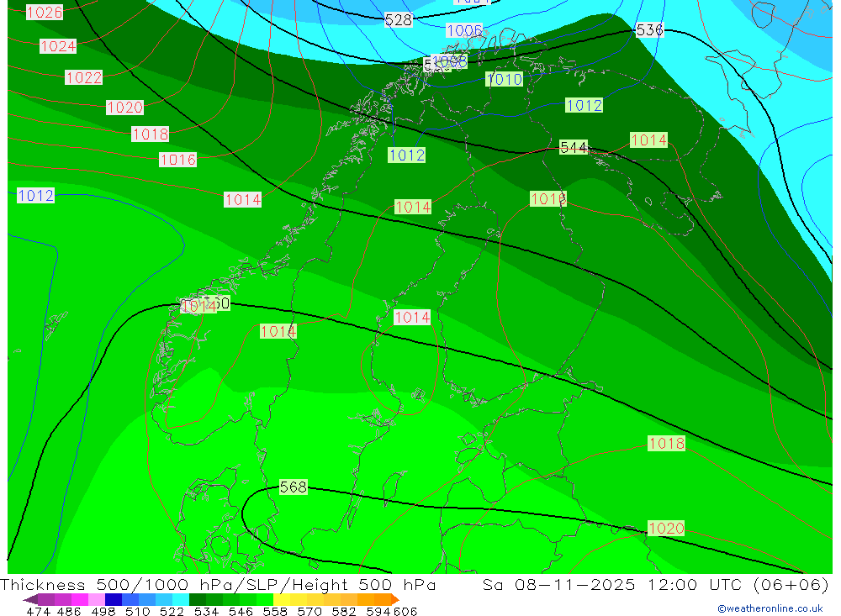Click the 1026 isobar label

45,12
